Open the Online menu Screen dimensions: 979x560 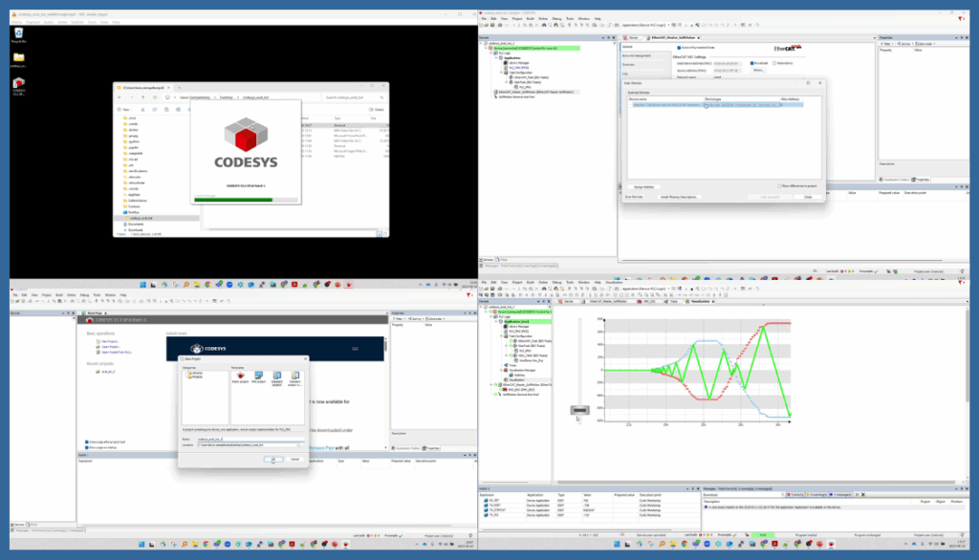(x=543, y=283)
